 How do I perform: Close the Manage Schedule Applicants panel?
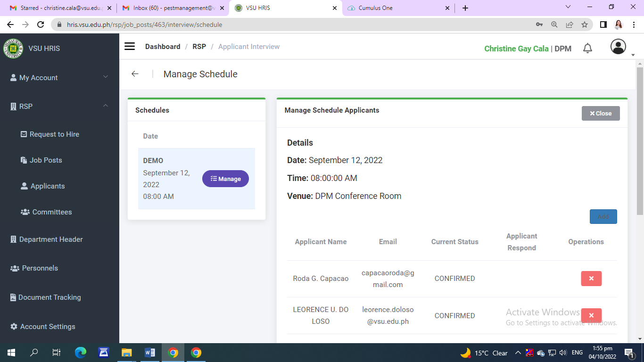[x=600, y=113]
